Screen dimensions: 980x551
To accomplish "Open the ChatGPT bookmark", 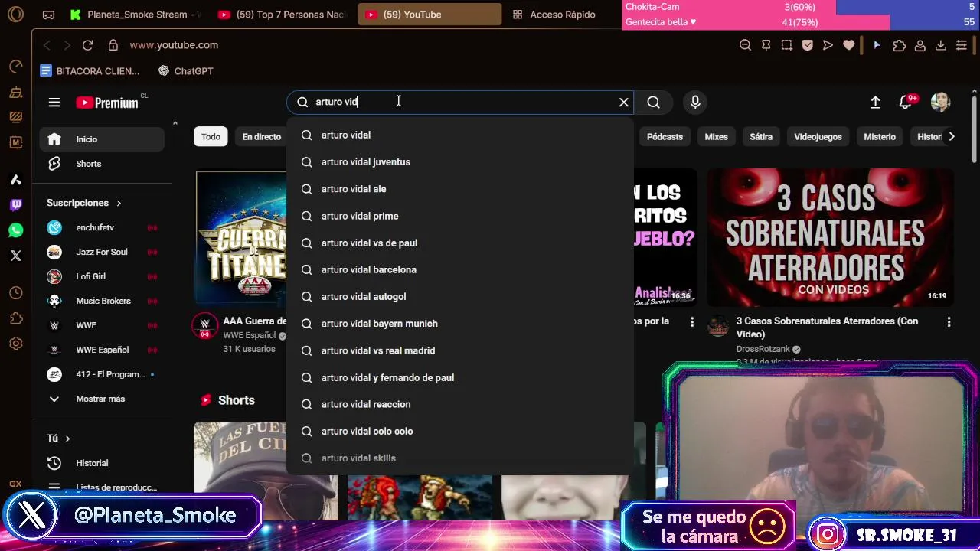I will click(186, 71).
